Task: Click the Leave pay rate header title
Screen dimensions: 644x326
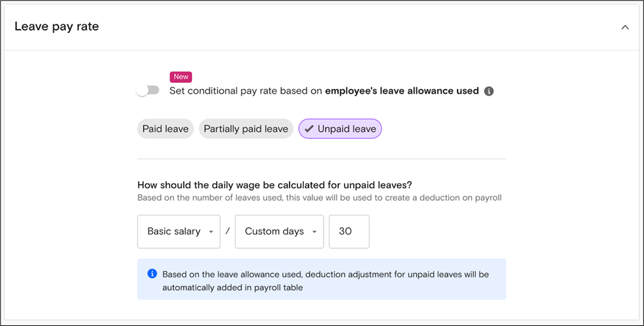Action: (x=57, y=26)
